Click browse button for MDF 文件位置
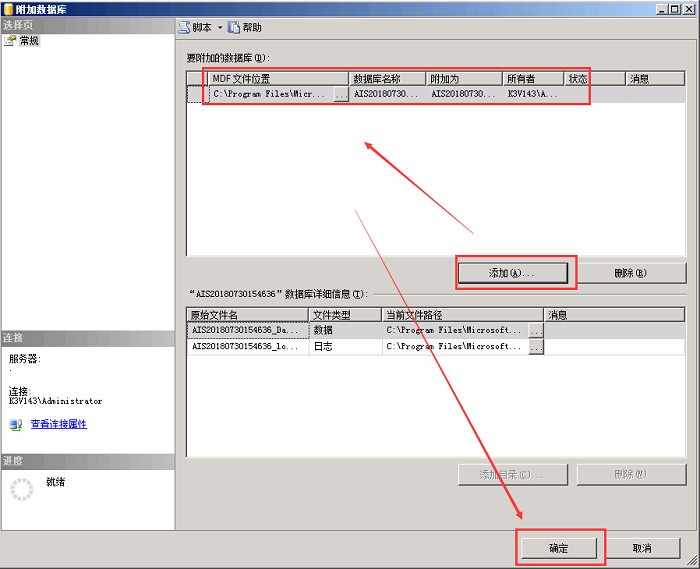This screenshot has height=569, width=700. click(x=341, y=94)
